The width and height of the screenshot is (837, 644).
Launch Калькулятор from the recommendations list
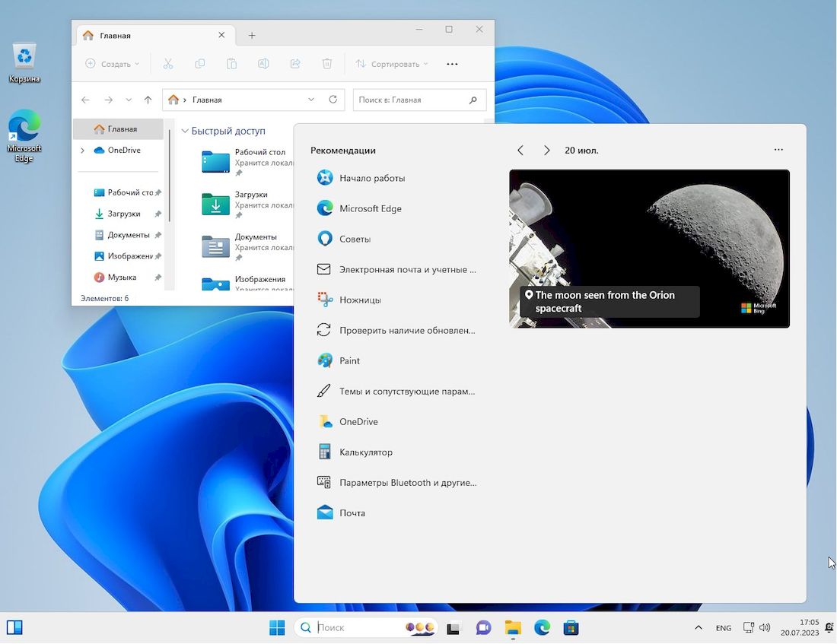365,452
